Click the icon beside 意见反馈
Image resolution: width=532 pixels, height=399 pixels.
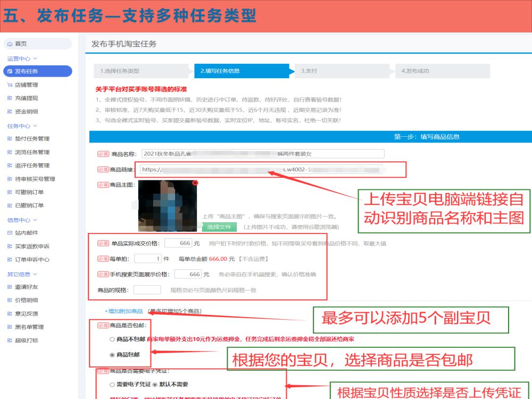(10, 313)
